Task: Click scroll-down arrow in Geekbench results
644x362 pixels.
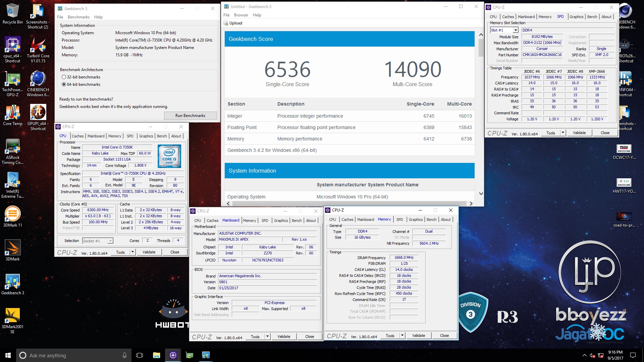Action: pyautogui.click(x=481, y=193)
